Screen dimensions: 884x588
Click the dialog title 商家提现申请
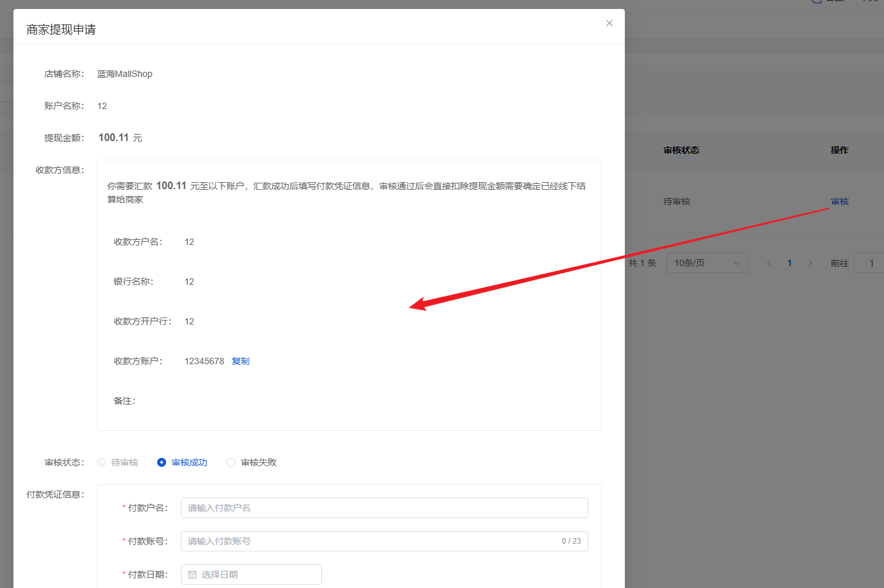(61, 29)
